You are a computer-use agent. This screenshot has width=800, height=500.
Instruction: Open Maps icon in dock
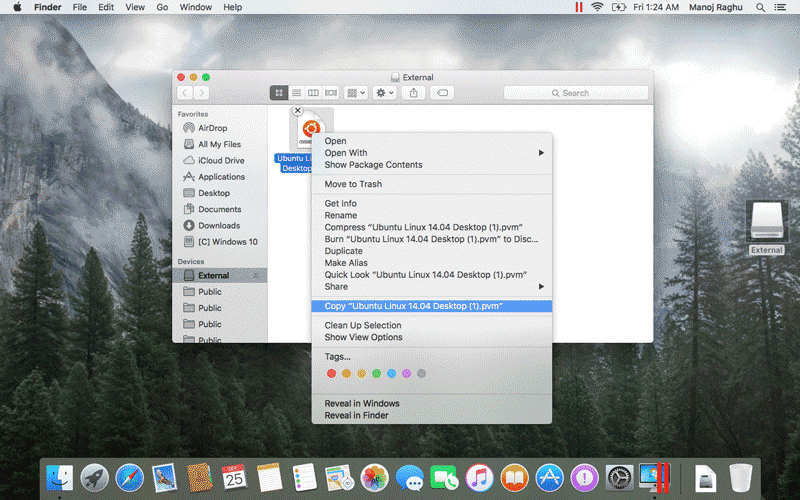339,478
